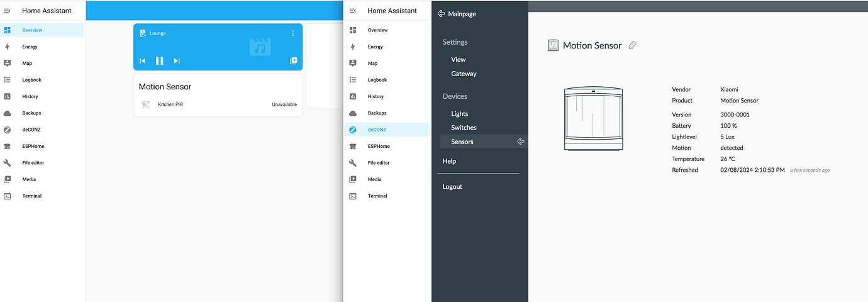Log out of deCONZ
This screenshot has height=302, width=868.
click(x=452, y=187)
